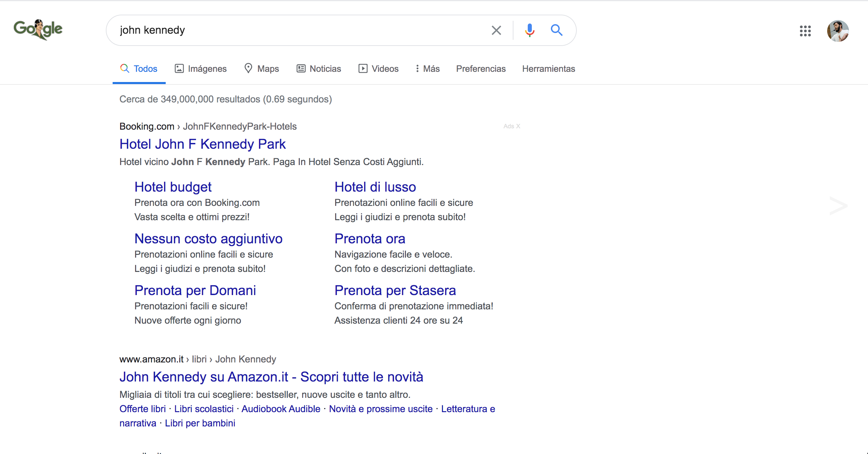Open the Audiobook Audible link

[281, 409]
